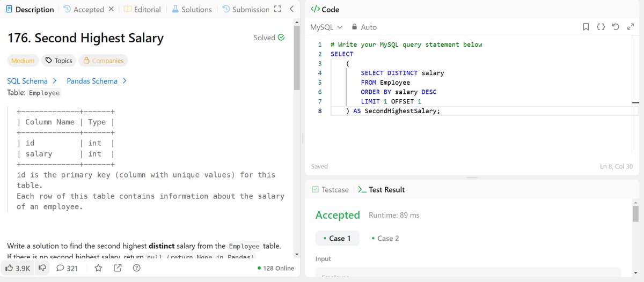Image resolution: width=644 pixels, height=282 pixels.
Task: Select Case 2 result
Action: point(385,238)
